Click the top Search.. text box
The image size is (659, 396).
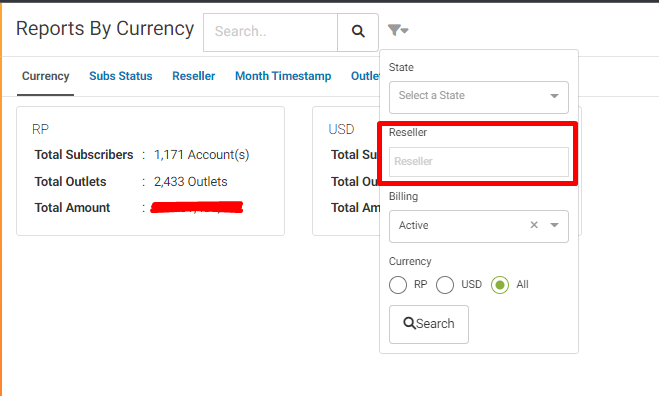click(271, 32)
